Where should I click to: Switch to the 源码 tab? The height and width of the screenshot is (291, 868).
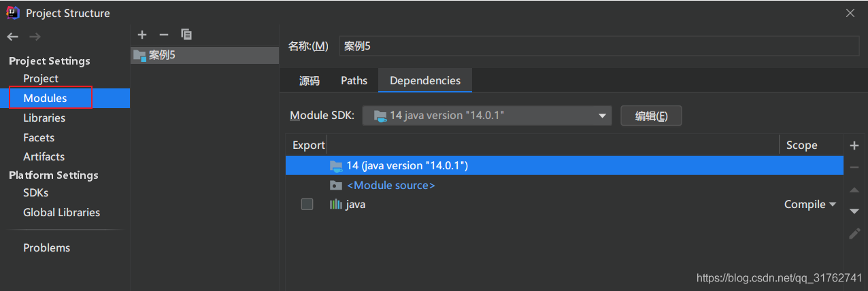(309, 80)
